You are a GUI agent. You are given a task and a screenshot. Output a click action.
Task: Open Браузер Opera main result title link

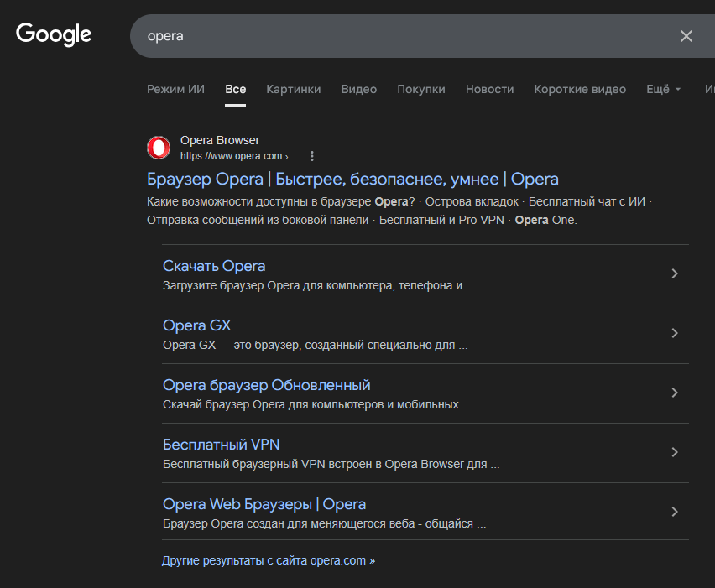click(x=352, y=179)
